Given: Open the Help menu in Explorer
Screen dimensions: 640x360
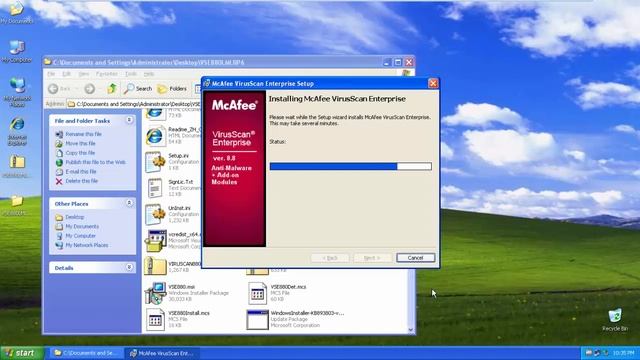Looking at the screenshot, I should point(149,74).
